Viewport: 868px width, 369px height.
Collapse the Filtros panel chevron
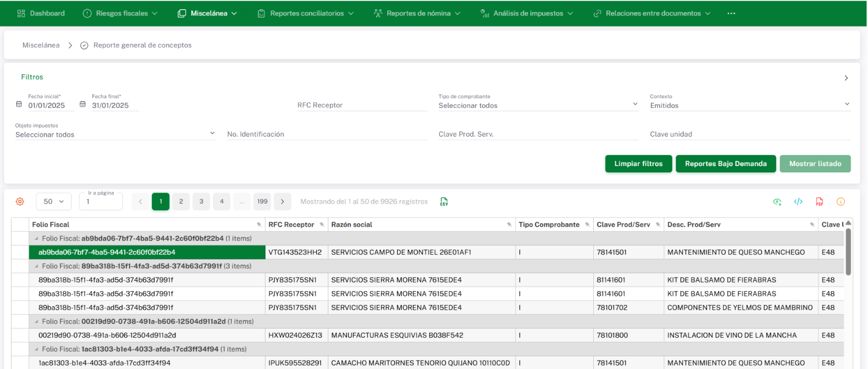[846, 78]
